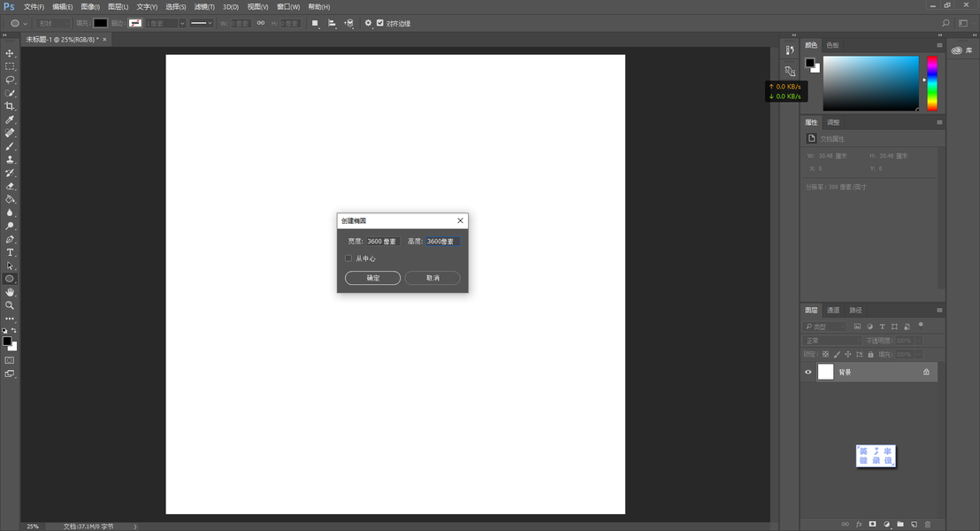
Task: Click the fill color swatch in options bar
Action: 100,23
